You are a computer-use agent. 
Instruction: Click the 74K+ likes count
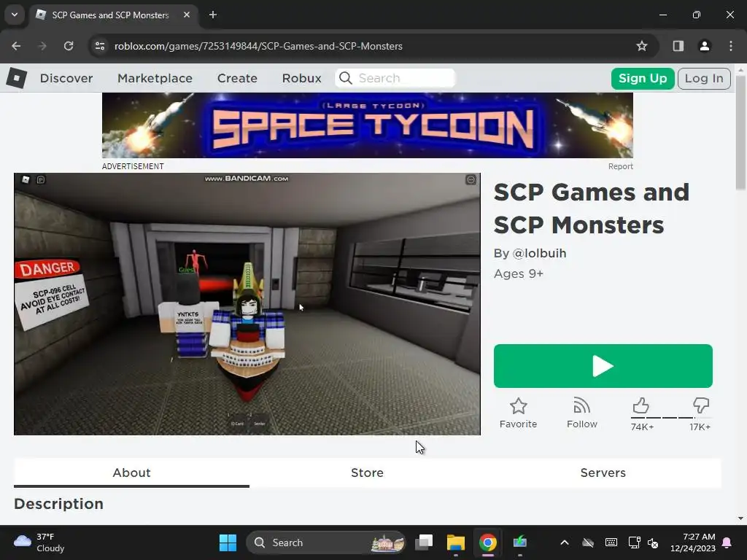tap(642, 427)
